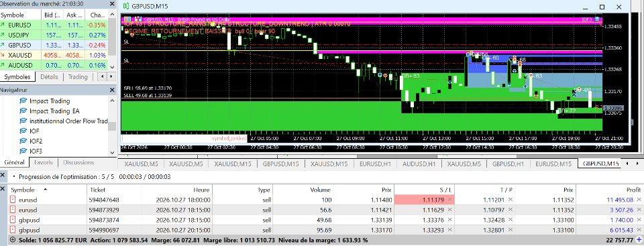Screen dimensions: 644x246
Task: Close position with profit 3 507.26
Action: (639, 210)
